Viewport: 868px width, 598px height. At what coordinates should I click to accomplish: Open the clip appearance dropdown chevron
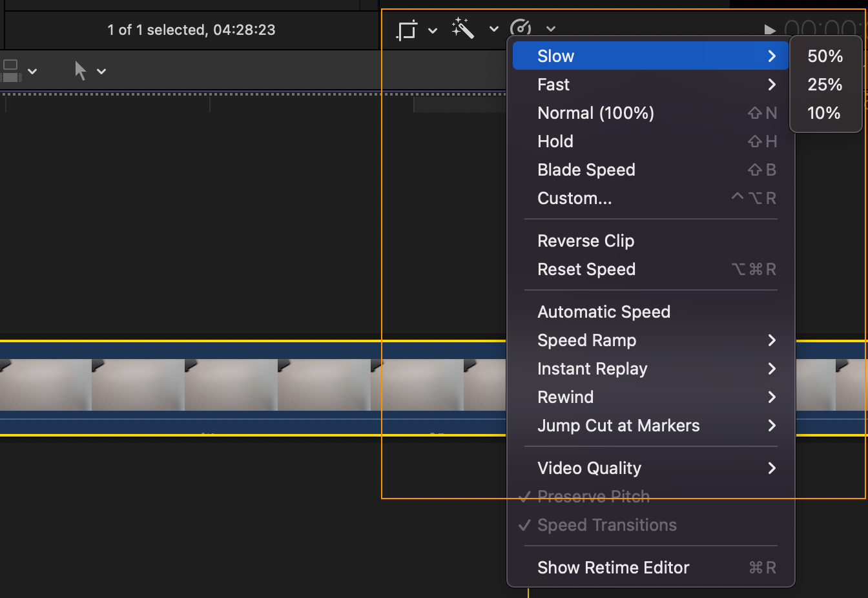pos(32,72)
